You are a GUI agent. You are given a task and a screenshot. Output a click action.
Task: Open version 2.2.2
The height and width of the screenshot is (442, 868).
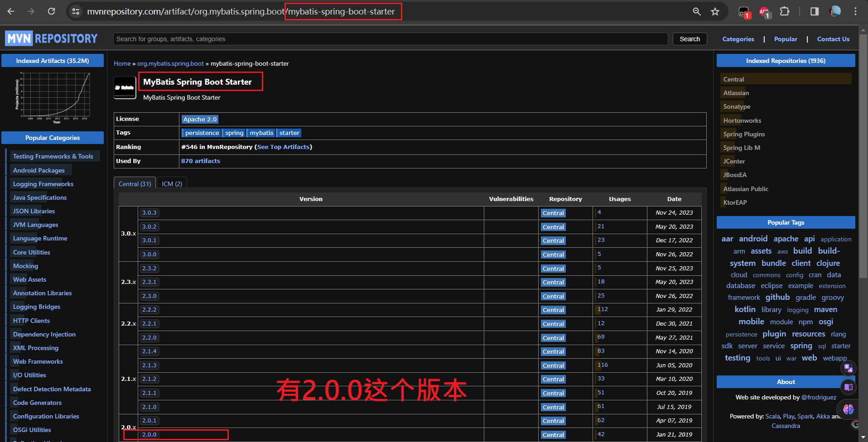coord(149,309)
